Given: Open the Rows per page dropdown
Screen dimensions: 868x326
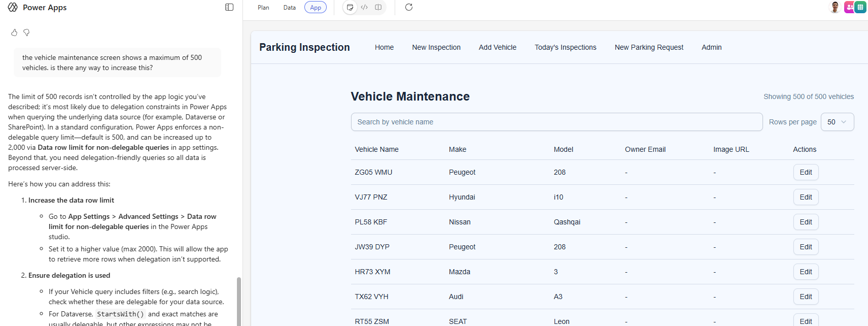Looking at the screenshot, I should tap(837, 122).
